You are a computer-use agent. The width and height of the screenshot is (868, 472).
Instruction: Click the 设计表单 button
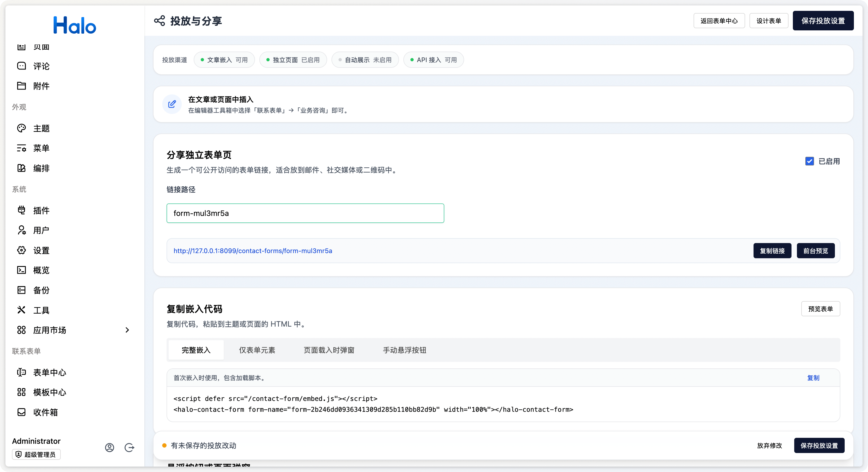[769, 21]
